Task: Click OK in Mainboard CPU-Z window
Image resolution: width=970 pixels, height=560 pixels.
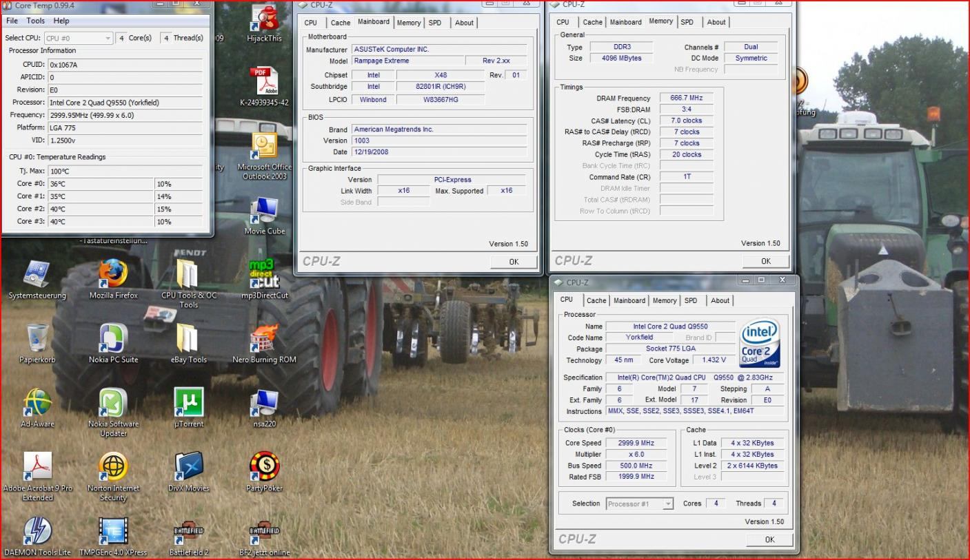Action: (x=514, y=262)
